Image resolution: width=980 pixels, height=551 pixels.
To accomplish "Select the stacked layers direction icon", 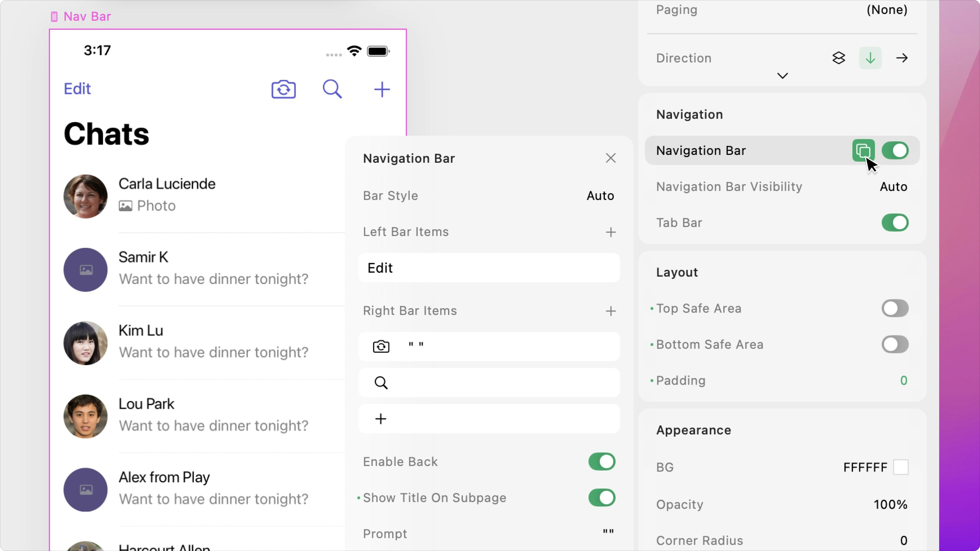I will pos(838,58).
